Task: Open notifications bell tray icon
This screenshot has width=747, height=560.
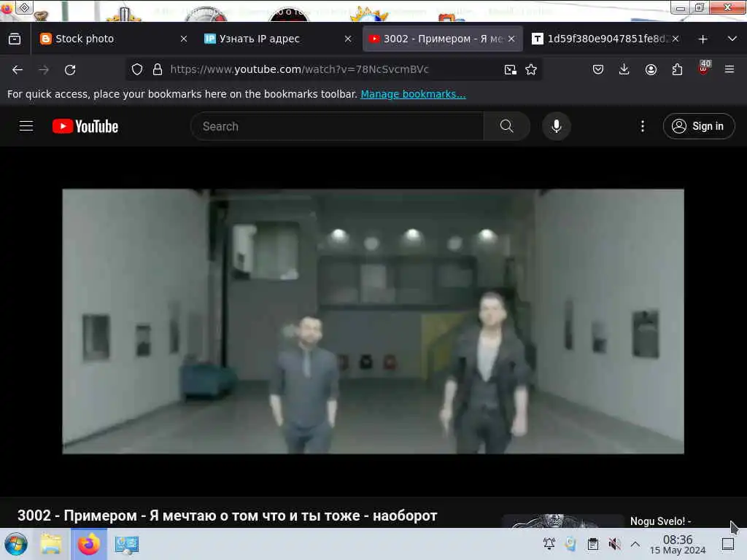Action: pyautogui.click(x=549, y=544)
